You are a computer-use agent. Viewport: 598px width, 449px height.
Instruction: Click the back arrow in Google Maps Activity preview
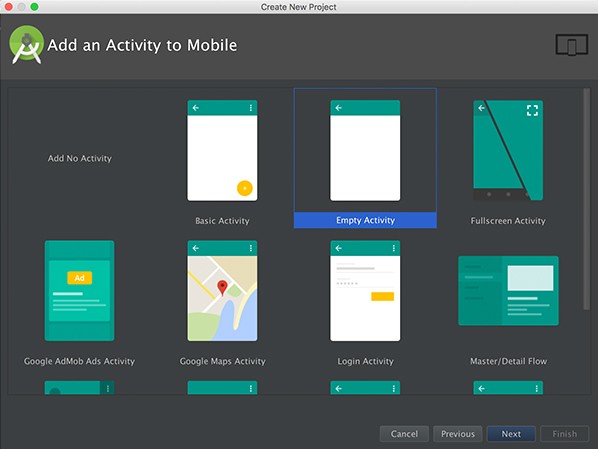coord(196,248)
